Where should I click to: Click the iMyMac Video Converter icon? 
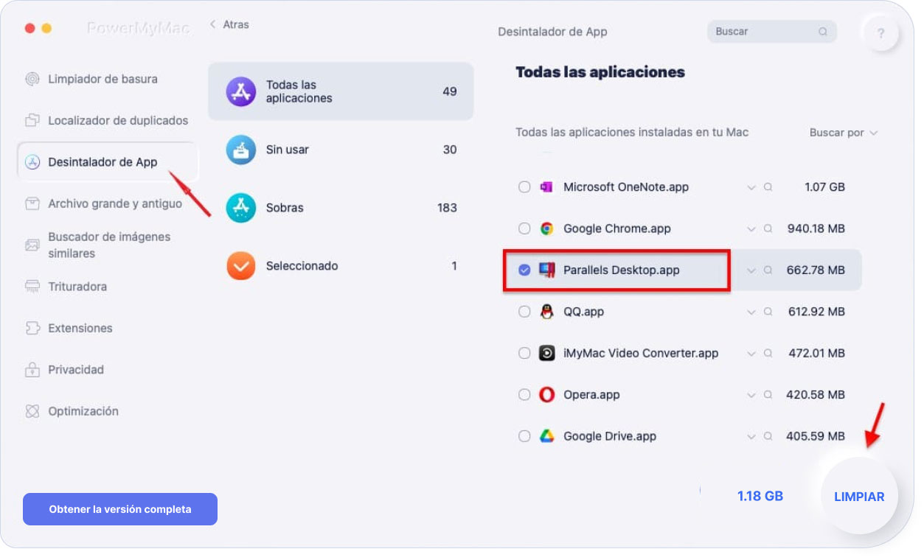click(546, 353)
